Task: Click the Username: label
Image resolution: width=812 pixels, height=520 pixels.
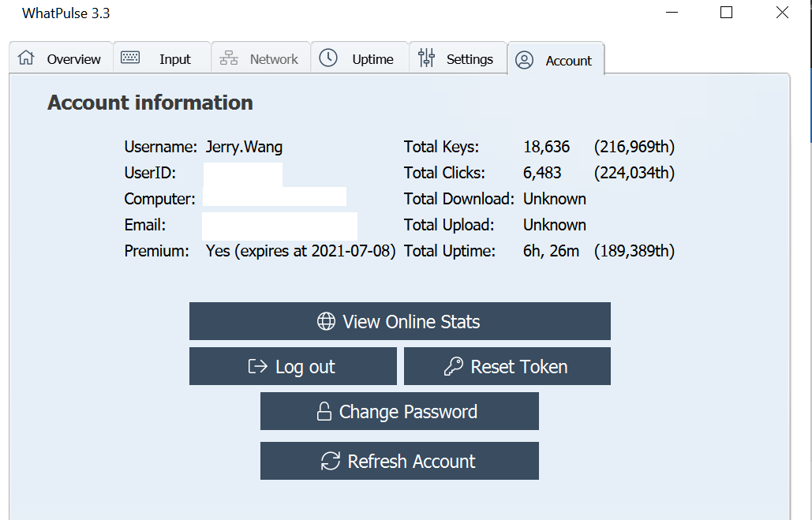Action: 160,147
